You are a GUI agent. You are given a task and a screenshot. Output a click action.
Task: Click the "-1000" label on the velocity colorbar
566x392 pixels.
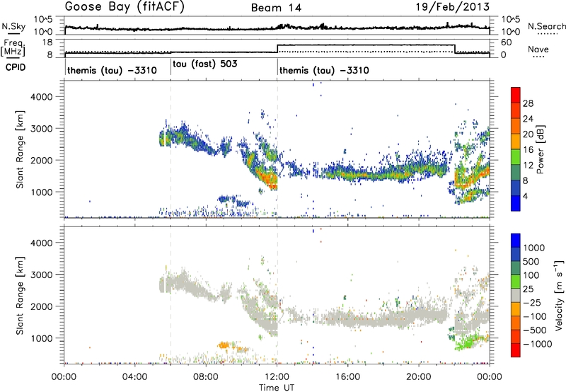click(x=538, y=344)
